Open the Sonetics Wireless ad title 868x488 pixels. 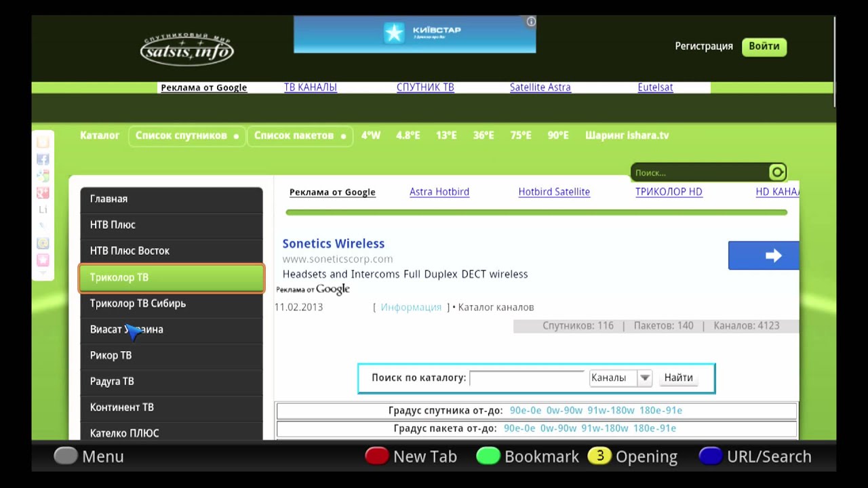(334, 243)
